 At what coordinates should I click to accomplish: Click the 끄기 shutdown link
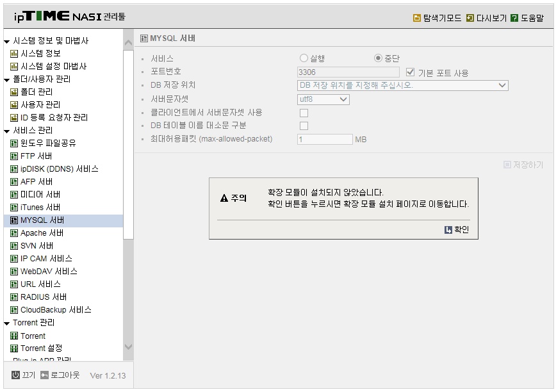(x=29, y=375)
